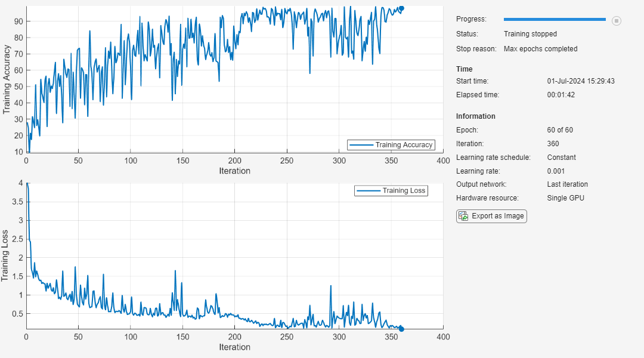Click the Information section heading
This screenshot has height=358, width=644.
tap(476, 116)
